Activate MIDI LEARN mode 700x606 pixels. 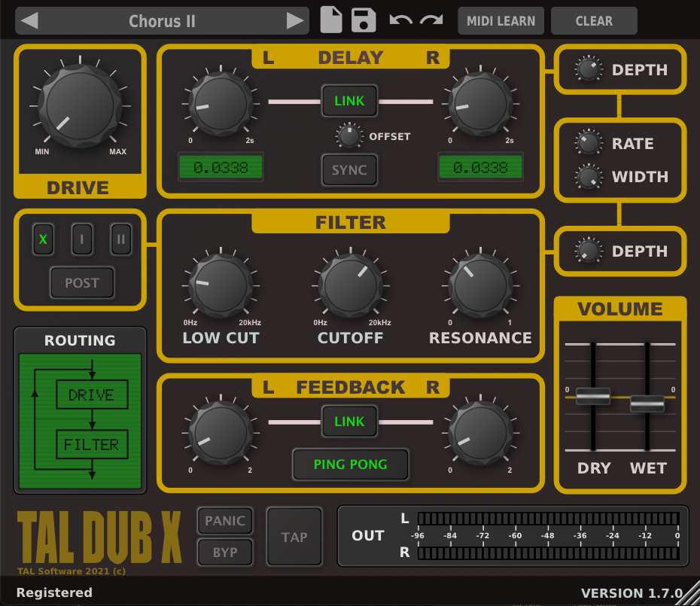[x=501, y=20]
